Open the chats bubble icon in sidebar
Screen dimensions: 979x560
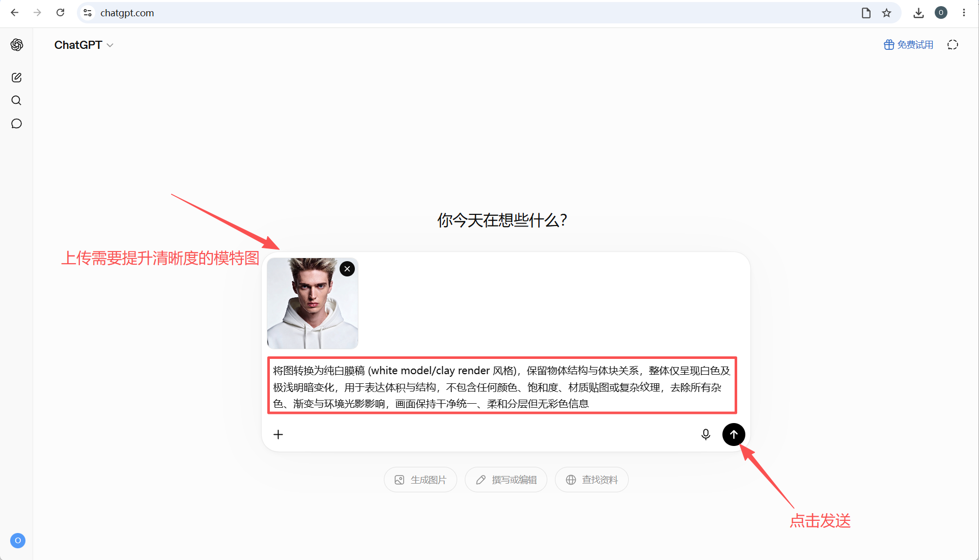click(x=17, y=124)
